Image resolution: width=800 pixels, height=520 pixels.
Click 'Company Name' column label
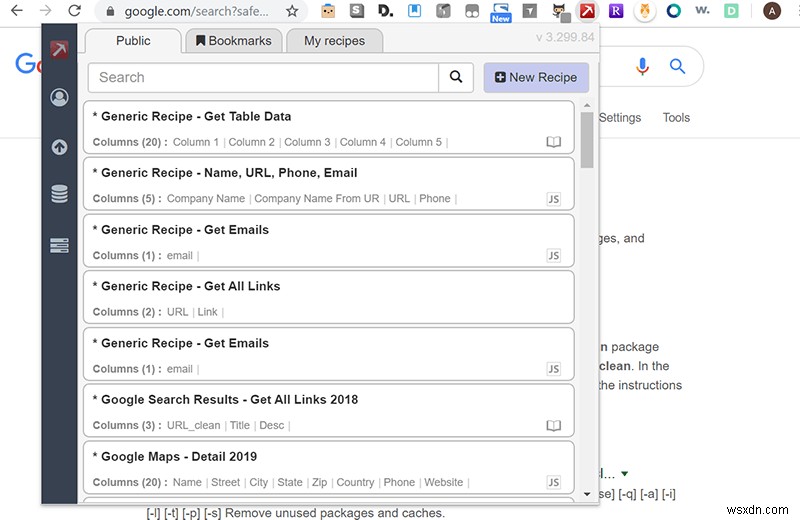tap(206, 199)
